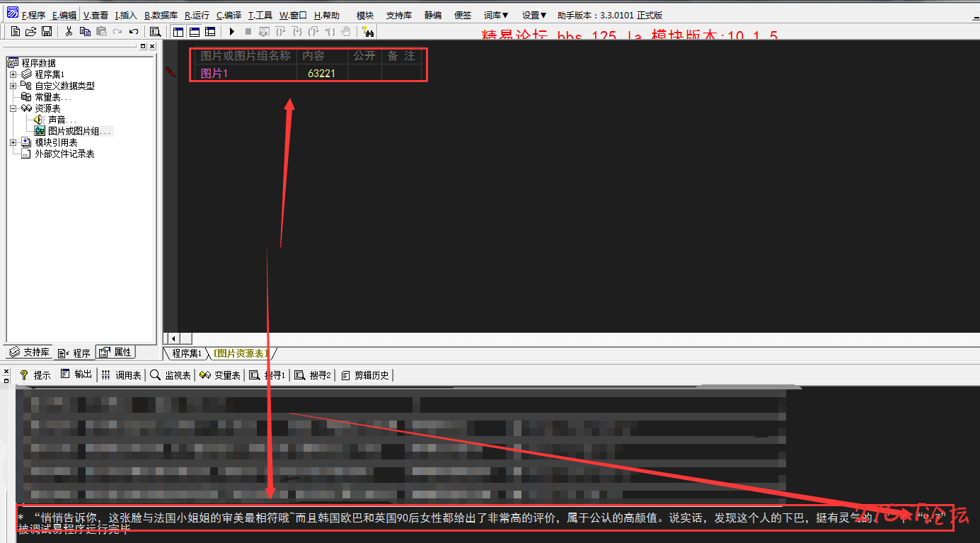Click the Copy toolbar icon
Viewport: 980px width, 543px height.
(x=85, y=31)
